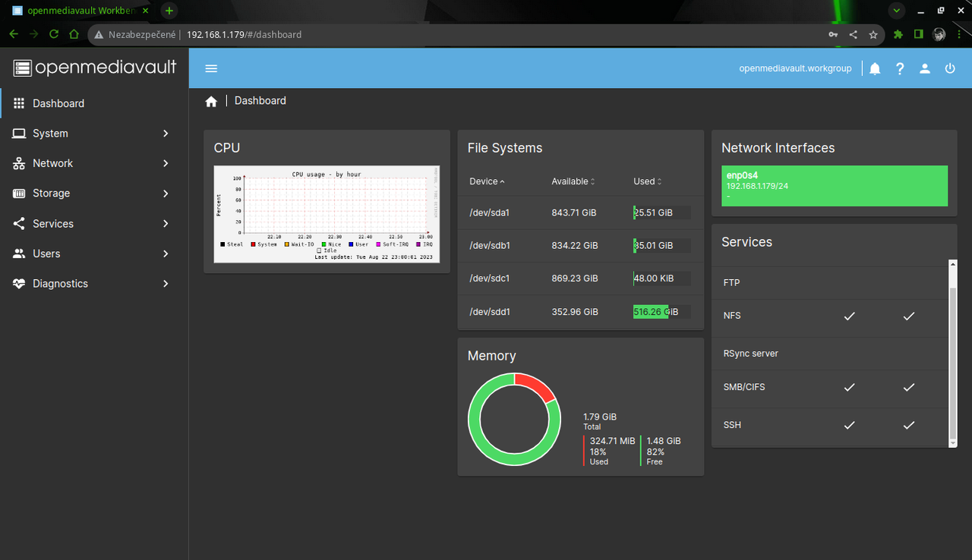Screen dimensions: 972x560
Task: Open the saved password key icon
Action: pyautogui.click(x=833, y=34)
